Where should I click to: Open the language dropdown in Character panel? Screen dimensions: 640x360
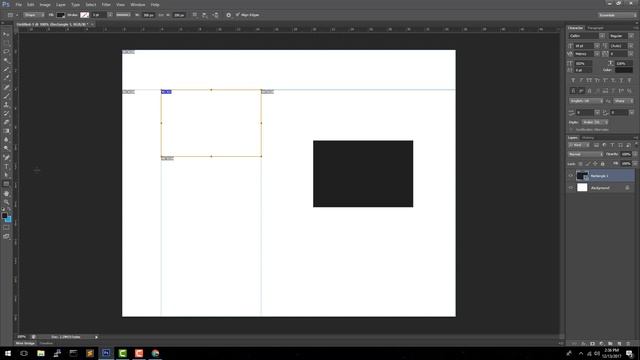[x=586, y=101]
